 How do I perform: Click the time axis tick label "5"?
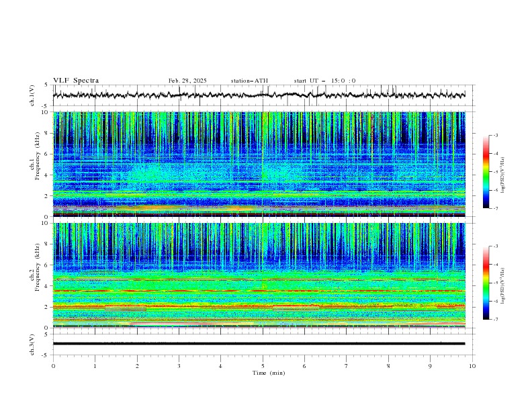263,366
